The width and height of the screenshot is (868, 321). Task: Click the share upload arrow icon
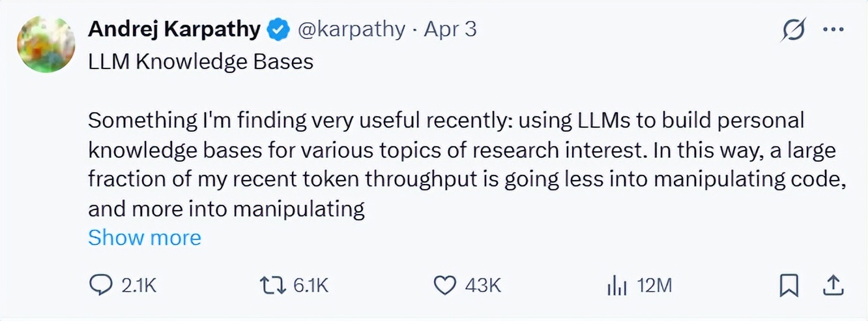click(x=835, y=285)
